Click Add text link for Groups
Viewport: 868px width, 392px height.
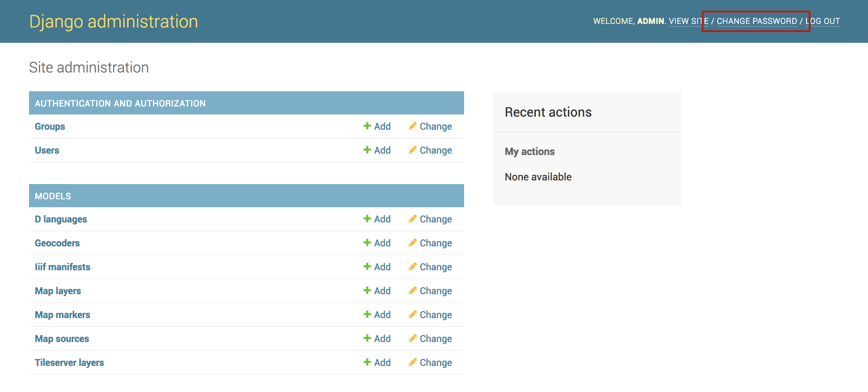[382, 126]
